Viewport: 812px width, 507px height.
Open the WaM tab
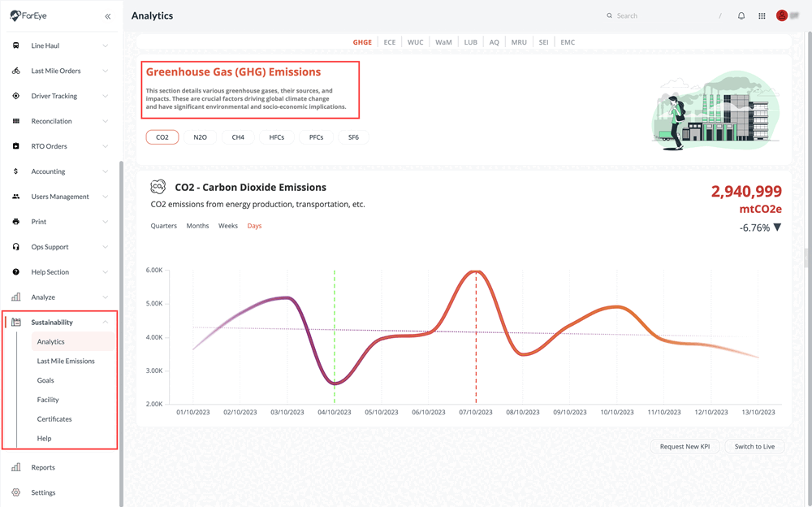coord(443,42)
